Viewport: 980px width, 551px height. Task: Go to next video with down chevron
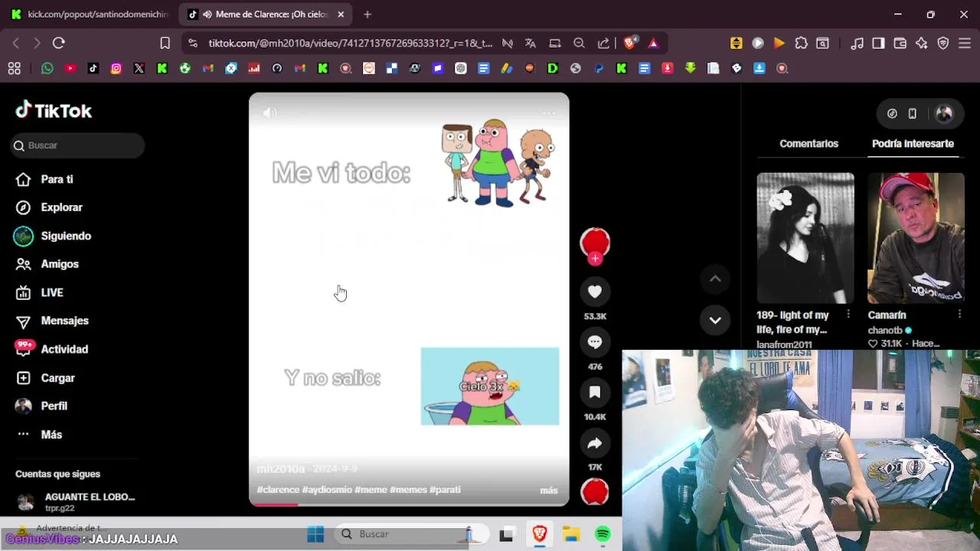click(x=715, y=321)
